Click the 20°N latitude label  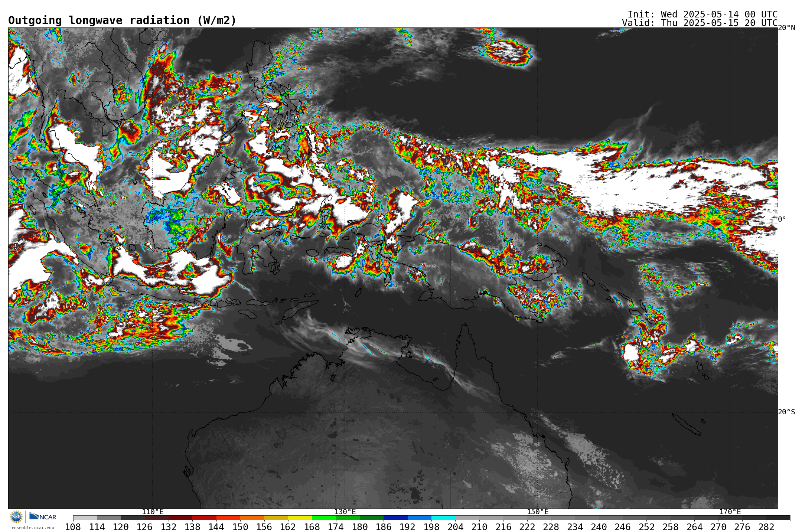point(786,28)
